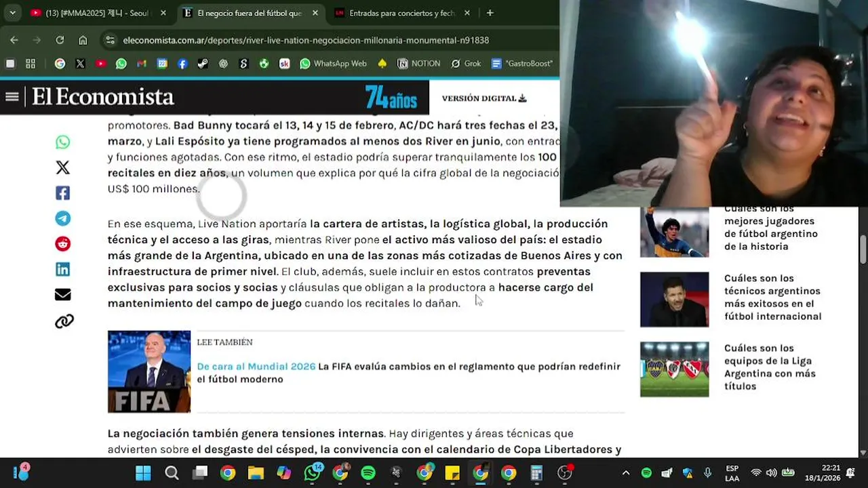Open Steam bookmark icon
Screen dimensions: 868x488
click(203, 64)
